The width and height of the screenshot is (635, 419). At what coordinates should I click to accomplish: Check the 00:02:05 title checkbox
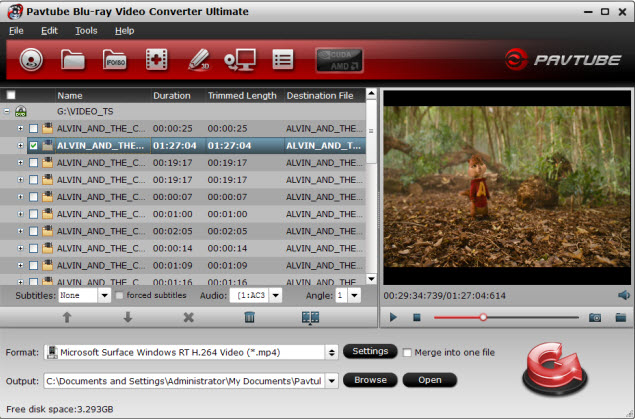(x=34, y=231)
